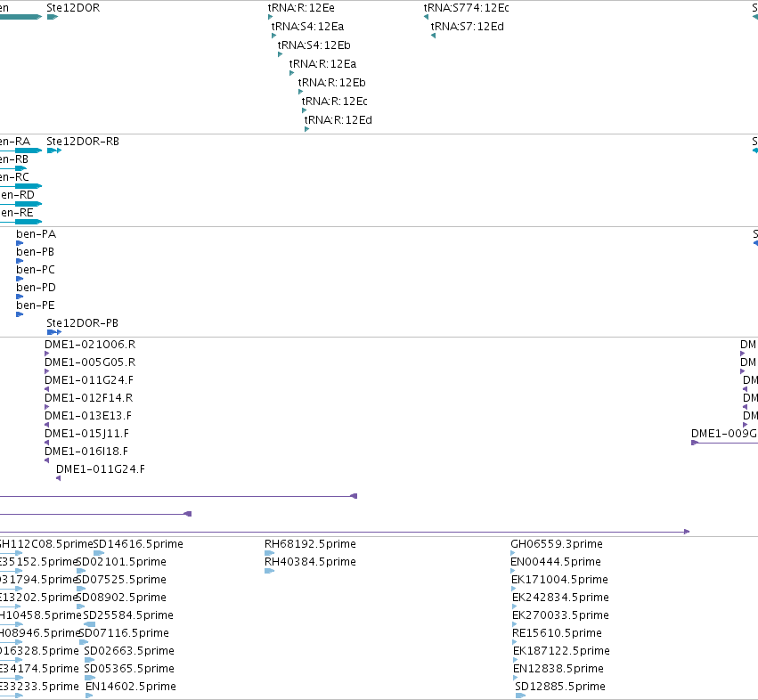The height and width of the screenshot is (700, 758).
Task: Click the ben-PD protein label
Action: click(36, 288)
